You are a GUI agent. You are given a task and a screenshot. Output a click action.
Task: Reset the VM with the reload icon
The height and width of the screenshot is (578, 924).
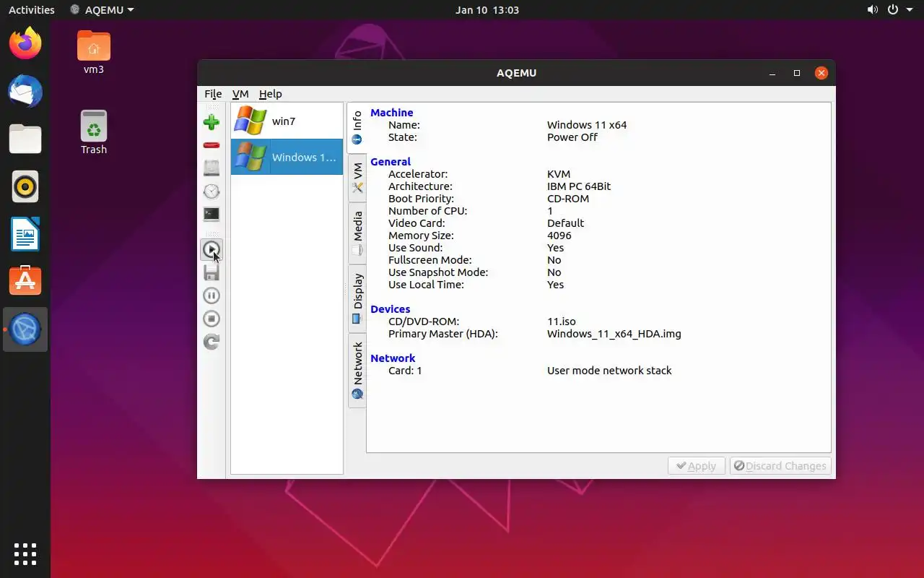tap(212, 342)
